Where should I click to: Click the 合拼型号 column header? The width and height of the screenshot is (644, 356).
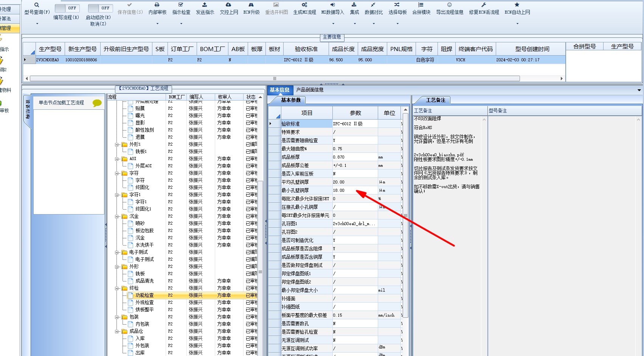(x=584, y=47)
